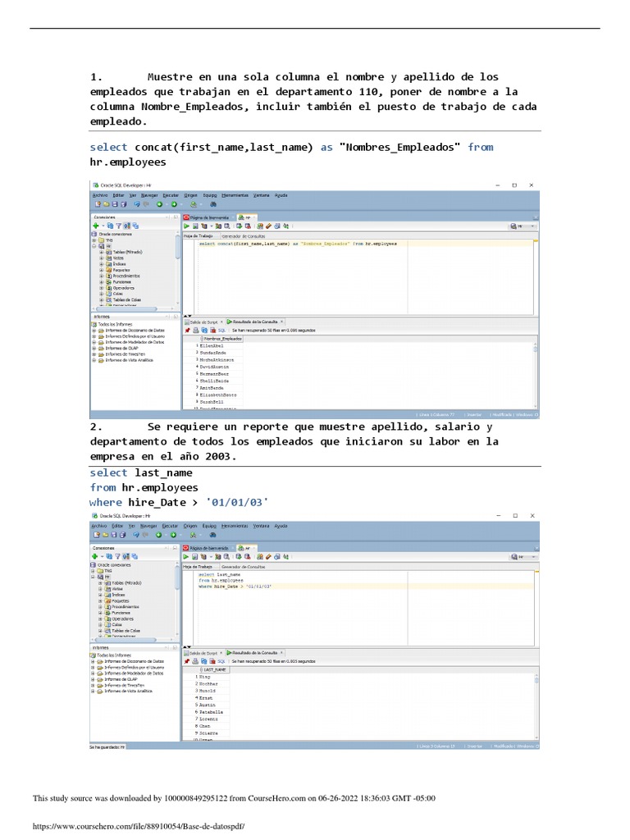The width and height of the screenshot is (630, 840).
Task: Switch to the Página de bienvenida tab in the last_name query window
Action: click(209, 548)
